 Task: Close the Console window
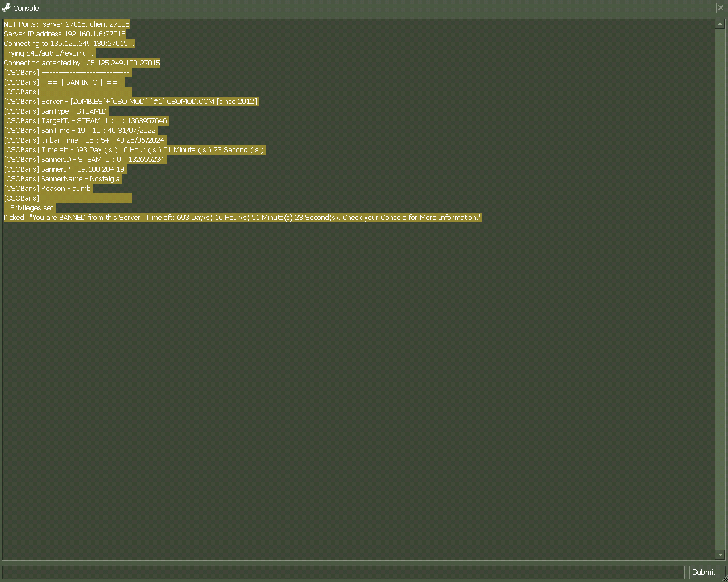tap(720, 7)
